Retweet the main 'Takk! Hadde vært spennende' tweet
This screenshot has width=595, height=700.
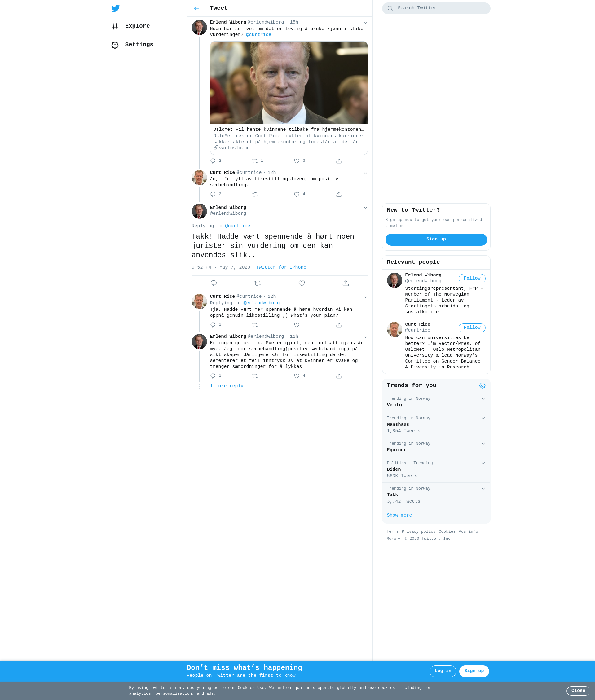tap(258, 283)
